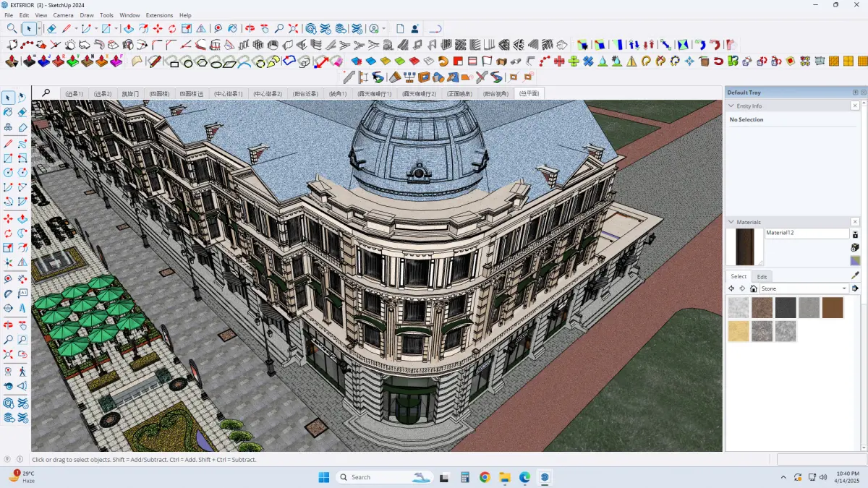Open the Windows Start menu
The image size is (868, 488).
tap(323, 477)
